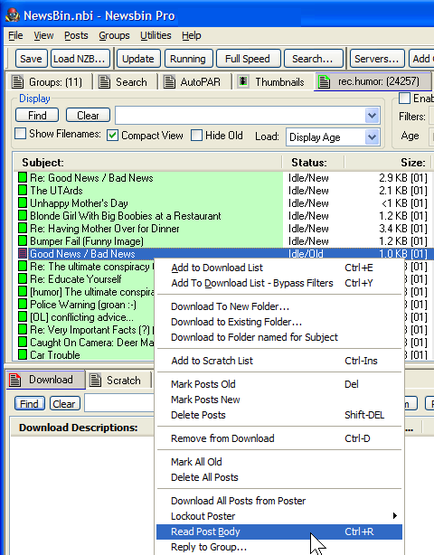Select Download All Posts from Poster
This screenshot has height=555, width=434.
(x=279, y=501)
